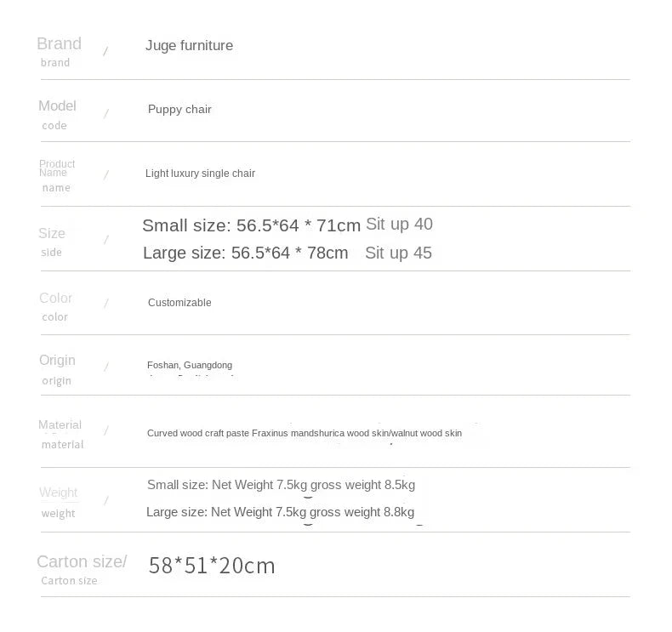Screen dimensions: 672x632
Task: Select the Large size 56.5*64*78cm dimension
Action: [x=246, y=253]
